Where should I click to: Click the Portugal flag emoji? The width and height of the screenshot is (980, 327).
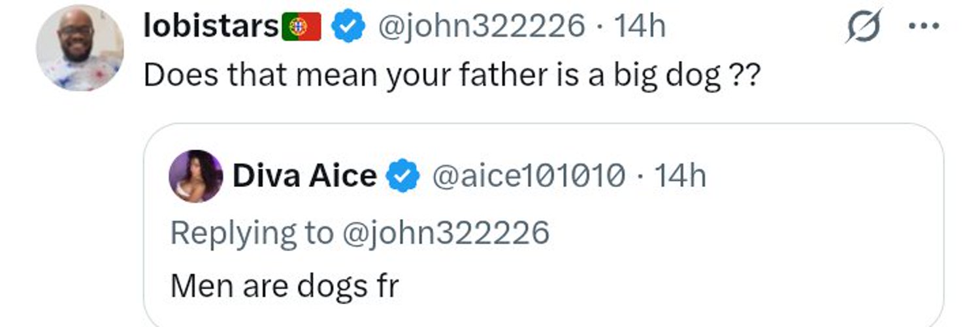click(x=301, y=27)
